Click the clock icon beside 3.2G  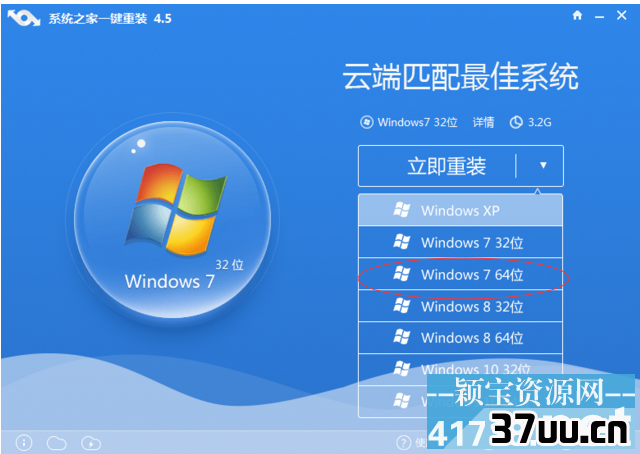point(516,122)
